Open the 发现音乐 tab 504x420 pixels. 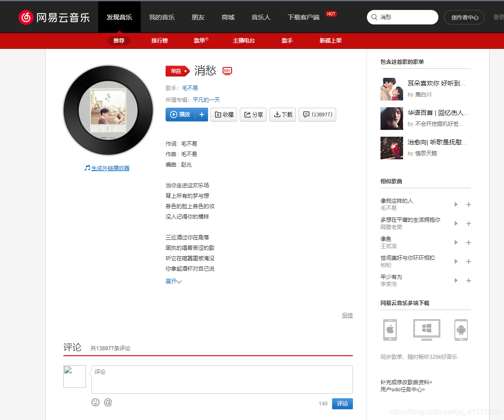(x=119, y=17)
